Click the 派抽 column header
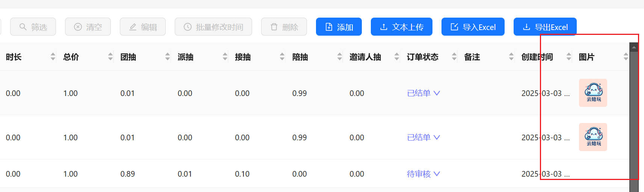This screenshot has width=644, height=192. pyautogui.click(x=186, y=57)
